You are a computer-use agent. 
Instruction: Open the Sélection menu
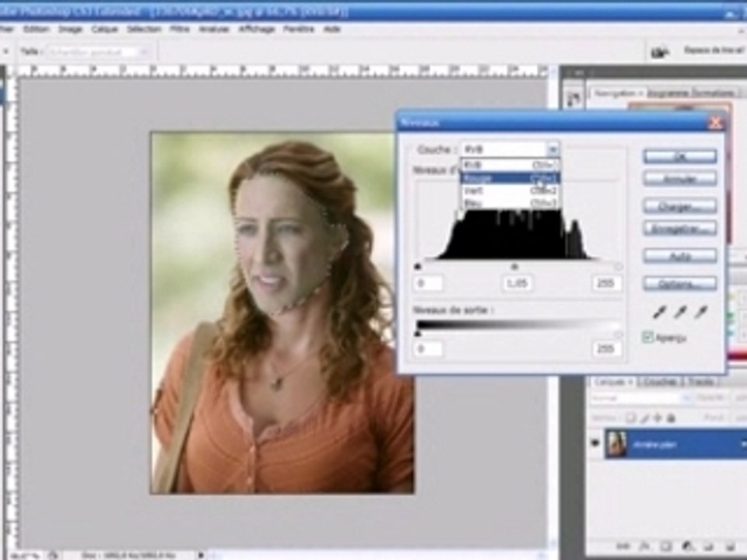pyautogui.click(x=143, y=29)
